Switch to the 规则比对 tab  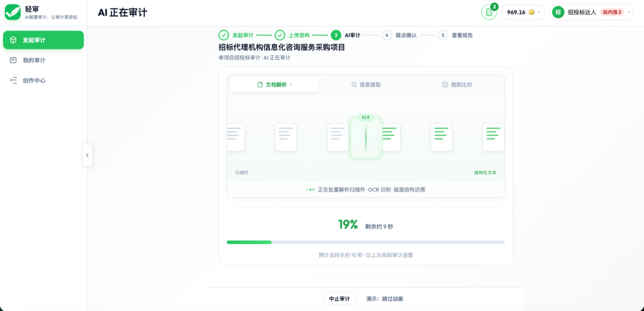coord(457,85)
